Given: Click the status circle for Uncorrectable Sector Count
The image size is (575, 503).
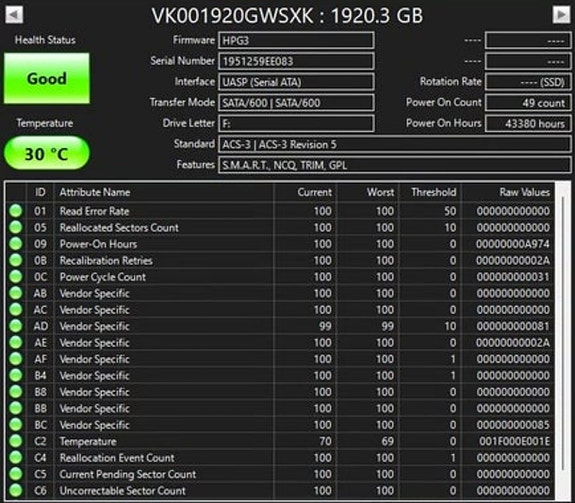Looking at the screenshot, I should pyautogui.click(x=16, y=490).
